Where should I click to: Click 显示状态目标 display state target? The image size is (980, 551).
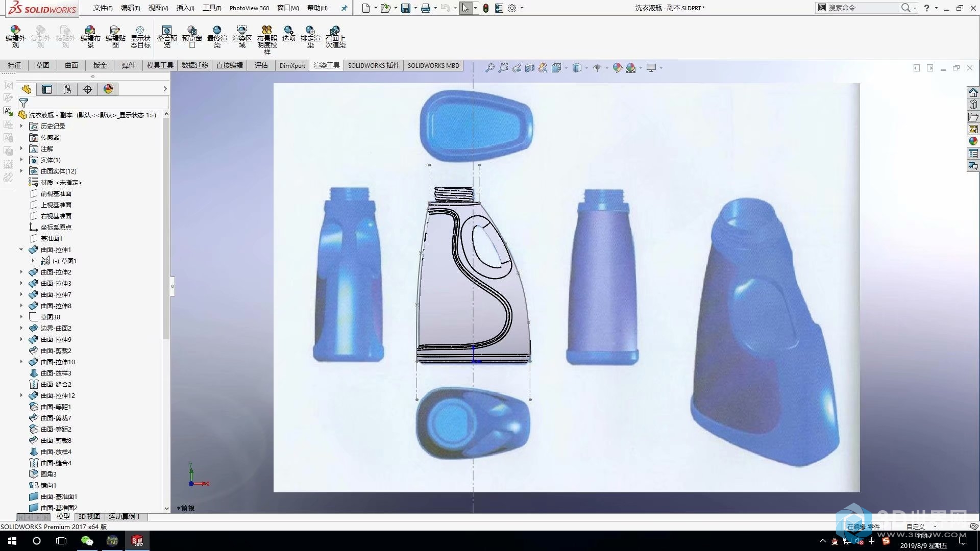(x=140, y=37)
